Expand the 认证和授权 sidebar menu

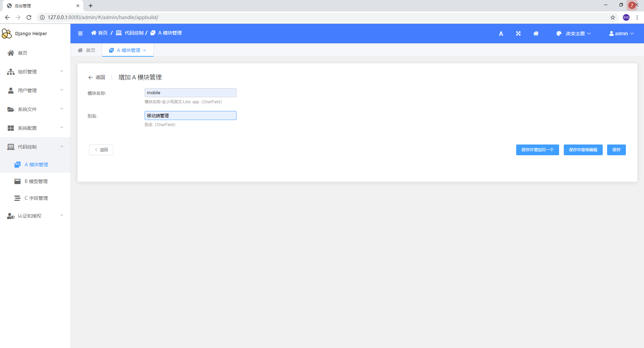click(x=35, y=216)
